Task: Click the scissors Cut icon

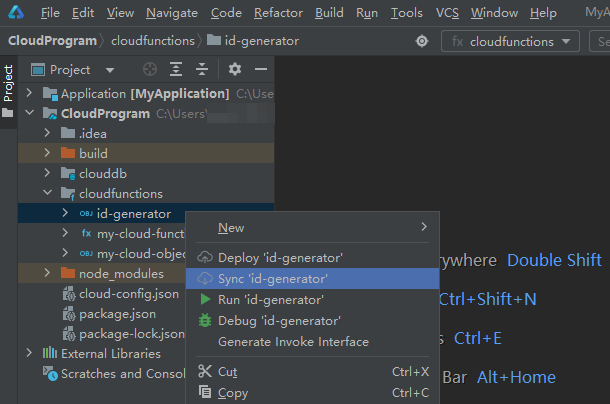Action: pyautogui.click(x=205, y=372)
